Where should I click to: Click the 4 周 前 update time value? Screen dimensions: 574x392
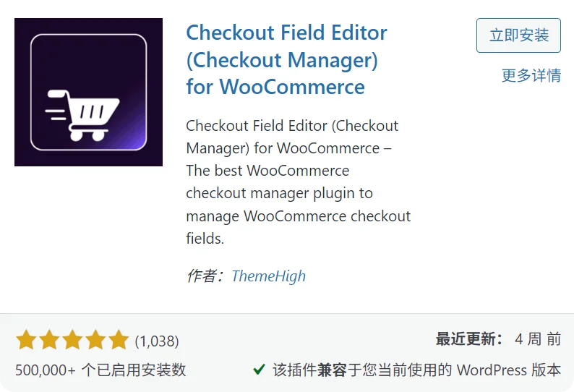pyautogui.click(x=538, y=339)
